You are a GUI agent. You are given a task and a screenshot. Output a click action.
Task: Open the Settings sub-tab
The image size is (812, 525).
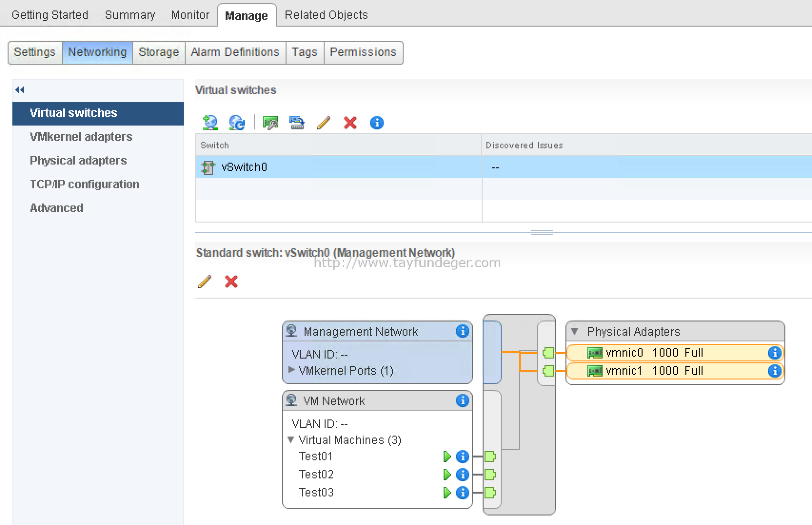pos(35,52)
